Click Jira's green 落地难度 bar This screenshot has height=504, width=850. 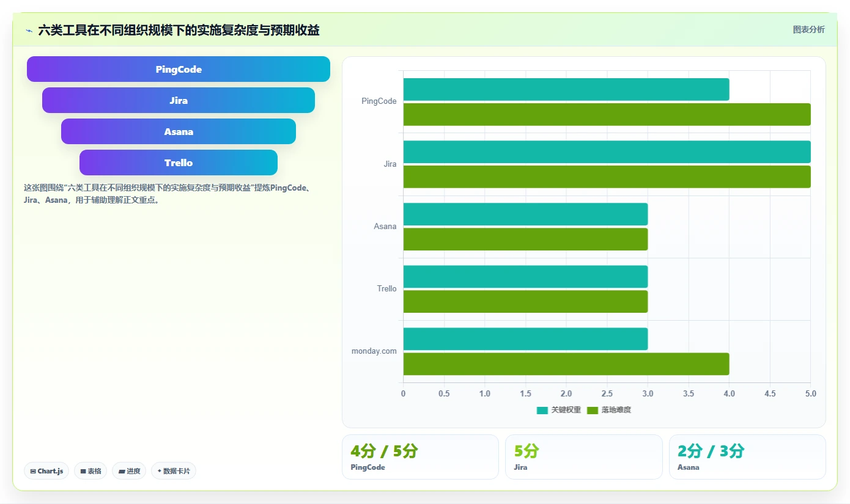click(x=607, y=177)
